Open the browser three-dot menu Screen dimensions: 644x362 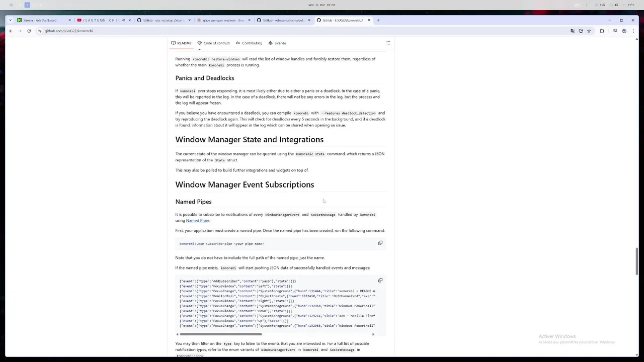[633, 31]
